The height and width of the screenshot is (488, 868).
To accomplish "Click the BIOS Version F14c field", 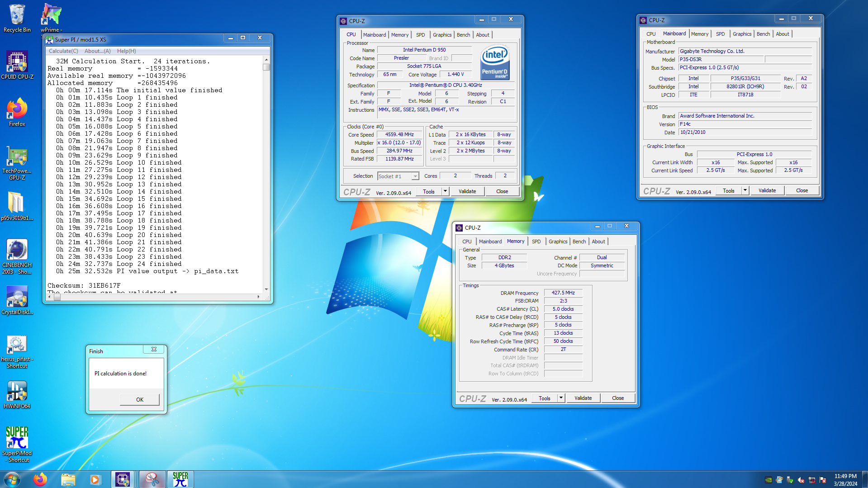I will pos(745,124).
